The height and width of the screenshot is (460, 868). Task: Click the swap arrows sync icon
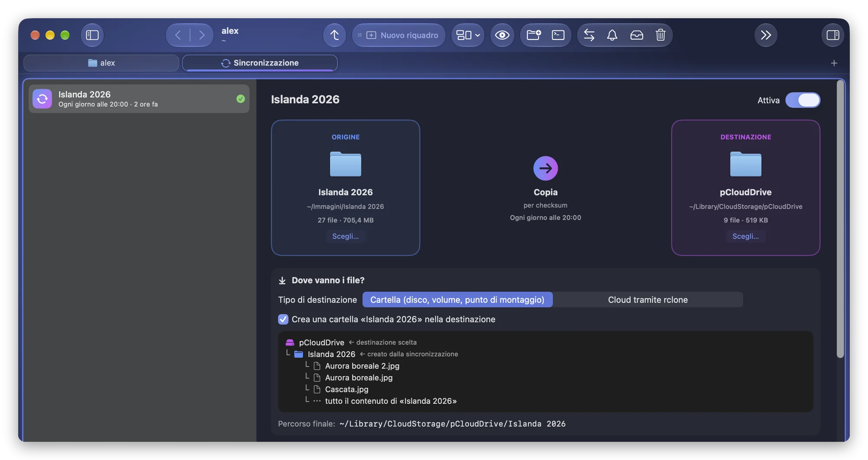click(x=589, y=35)
